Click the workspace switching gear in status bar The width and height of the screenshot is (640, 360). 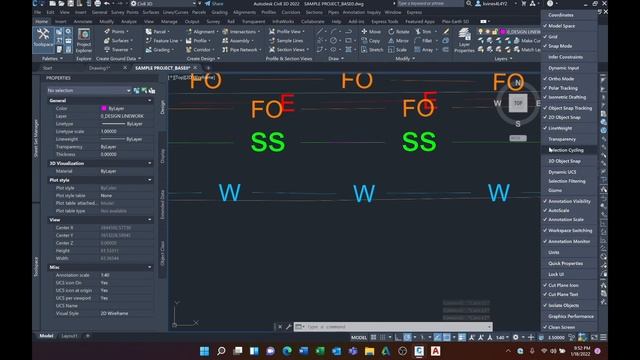click(516, 337)
